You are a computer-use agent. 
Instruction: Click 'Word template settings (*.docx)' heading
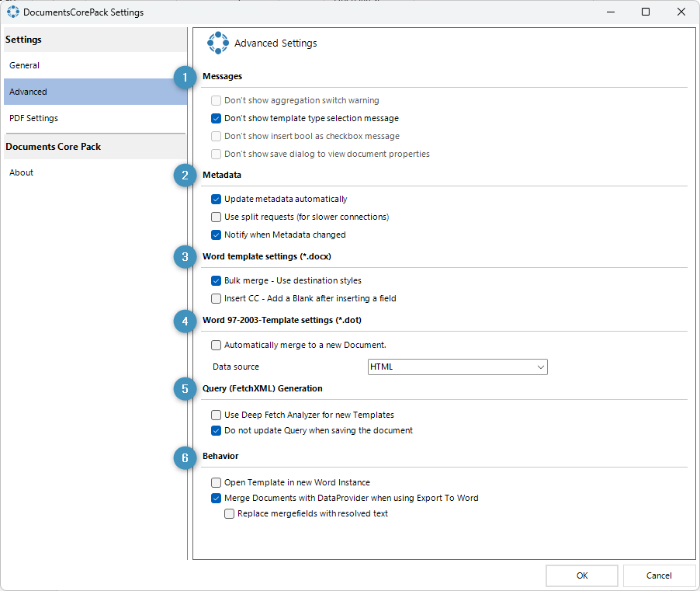pyautogui.click(x=267, y=256)
